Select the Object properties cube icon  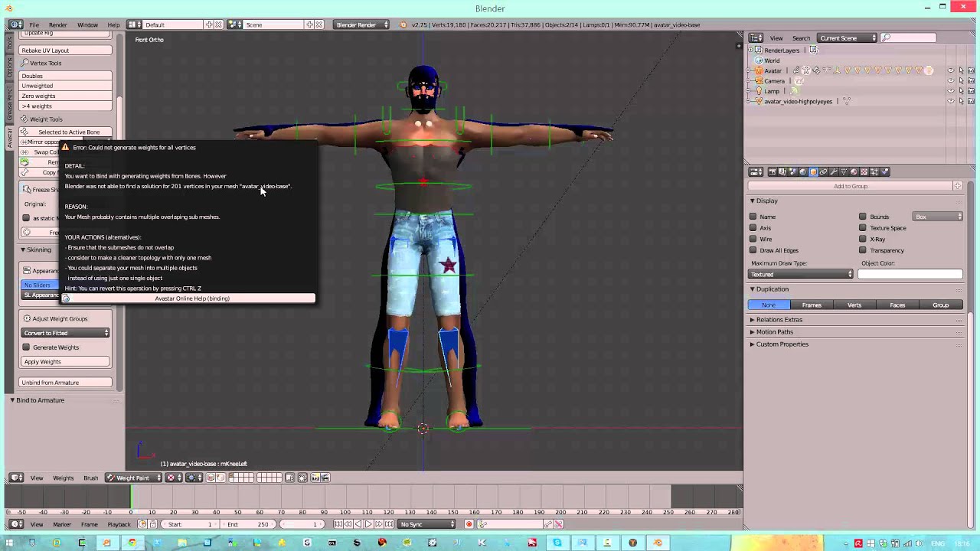[813, 171]
